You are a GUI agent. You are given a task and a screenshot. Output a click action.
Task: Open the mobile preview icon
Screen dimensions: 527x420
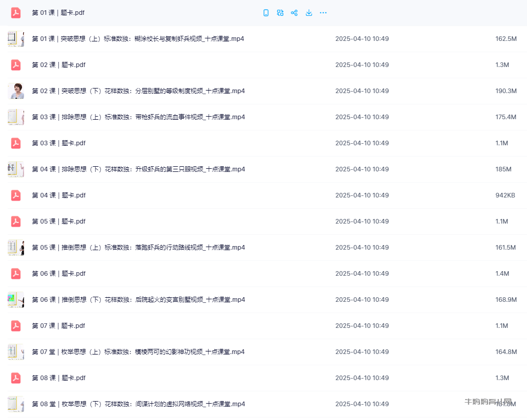pos(266,12)
